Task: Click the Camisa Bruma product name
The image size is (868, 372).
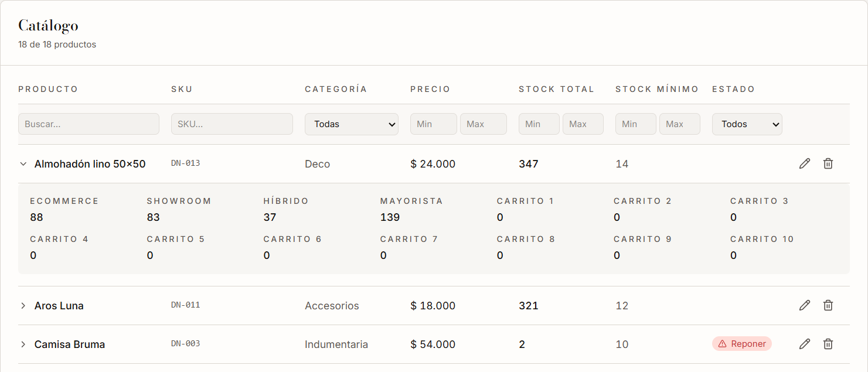Action: [x=70, y=344]
